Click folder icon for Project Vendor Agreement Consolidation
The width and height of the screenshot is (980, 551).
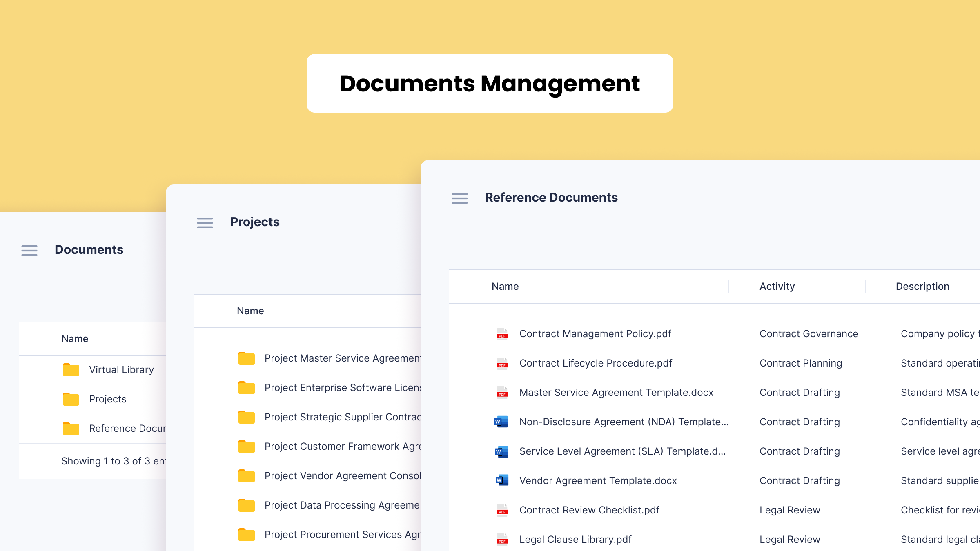tap(247, 475)
